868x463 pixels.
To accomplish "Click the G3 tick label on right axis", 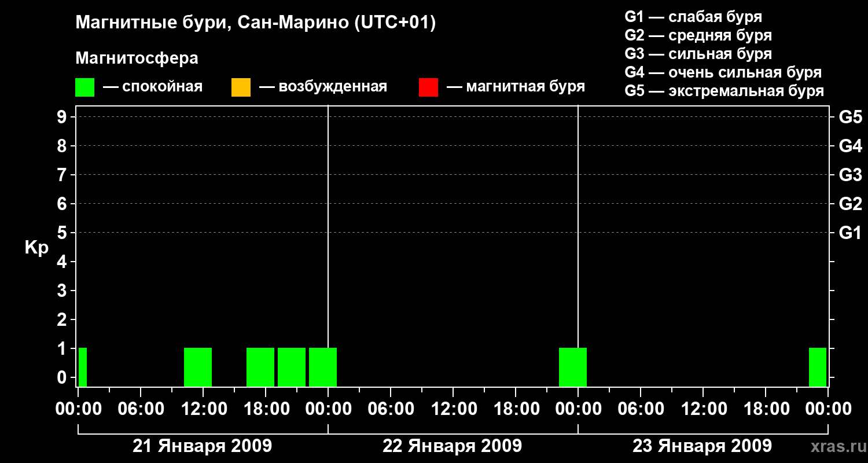I will coord(850,175).
